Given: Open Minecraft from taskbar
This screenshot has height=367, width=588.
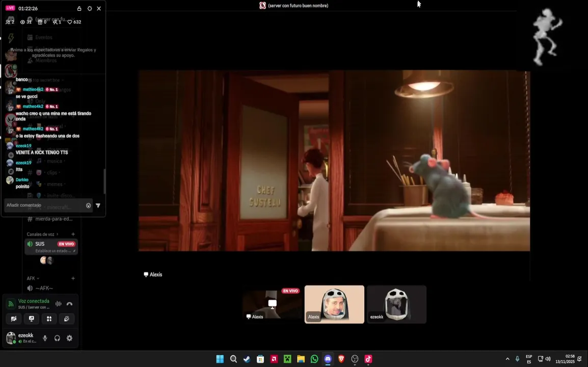Looking at the screenshot, I should click(287, 359).
